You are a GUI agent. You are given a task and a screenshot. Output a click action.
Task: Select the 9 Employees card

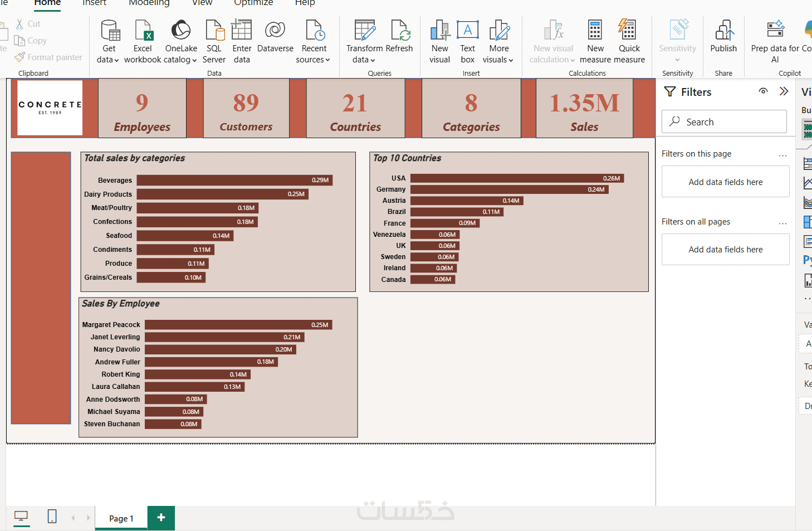[x=142, y=108]
